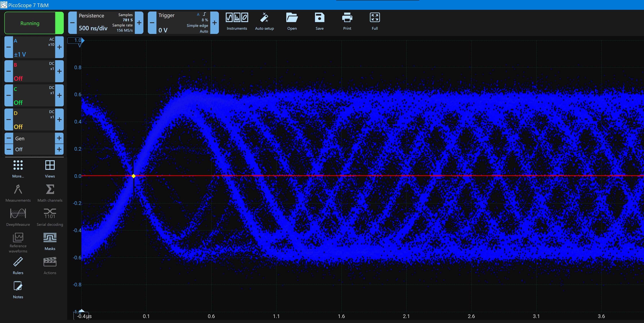
Task: Open the Measurements panel
Action: 18,193
